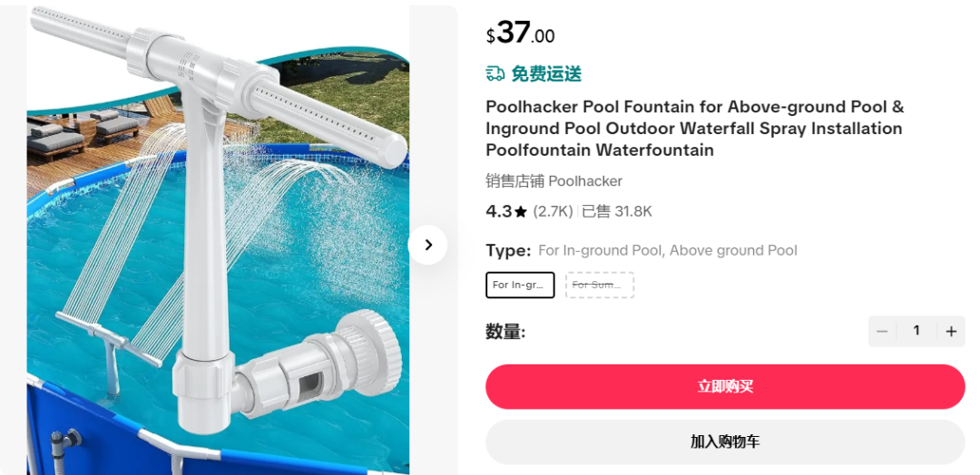Open the pool fountain product photo
980x475 pixels.
218,240
